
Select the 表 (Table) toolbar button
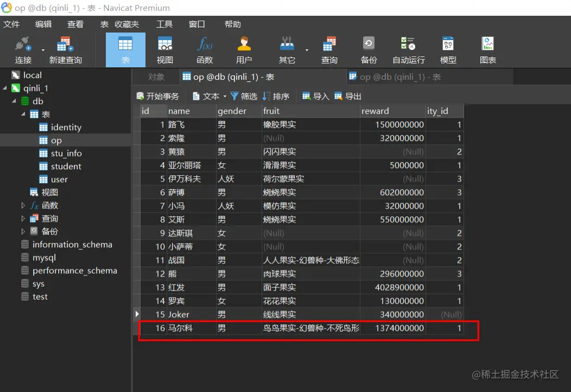(x=125, y=50)
